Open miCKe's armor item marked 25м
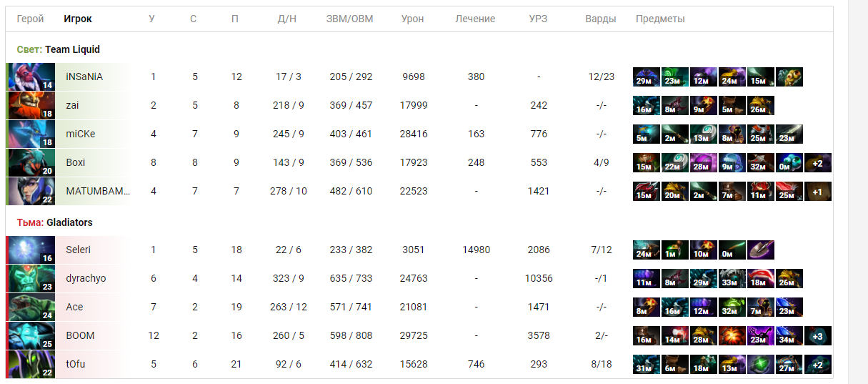 point(761,134)
